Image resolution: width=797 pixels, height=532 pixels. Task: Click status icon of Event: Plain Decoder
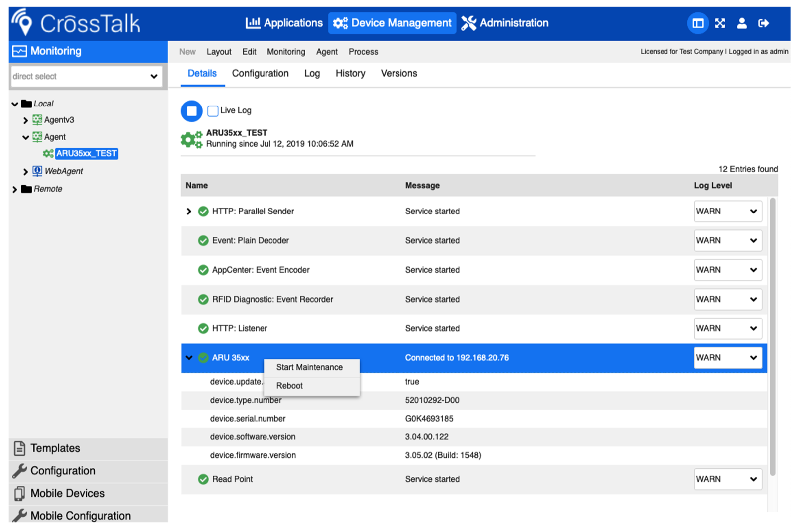pyautogui.click(x=203, y=241)
